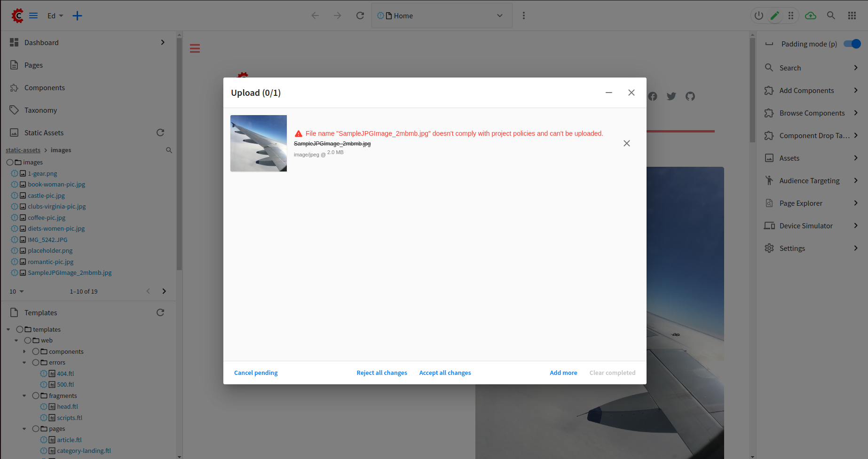Open the apps grid launcher icon
The height and width of the screenshot is (459, 868).
pos(852,16)
